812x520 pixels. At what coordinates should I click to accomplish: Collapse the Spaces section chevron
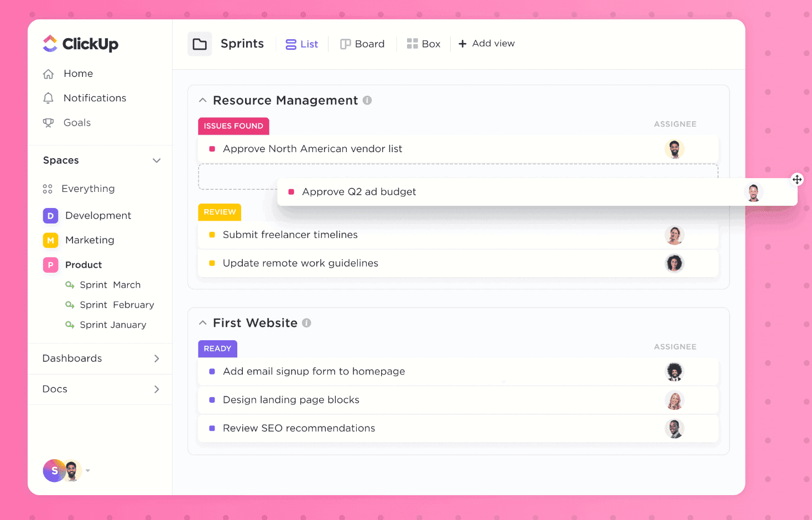click(x=157, y=160)
